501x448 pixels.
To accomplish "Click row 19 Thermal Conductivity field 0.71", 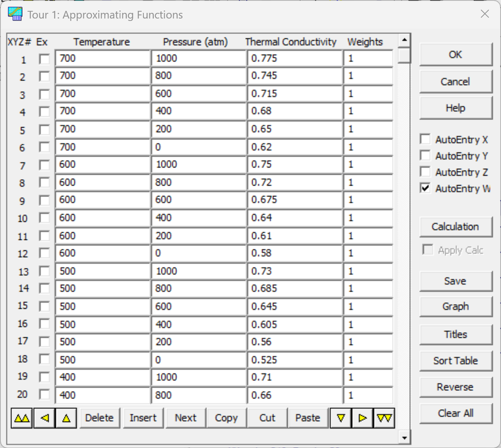I will click(x=295, y=377).
